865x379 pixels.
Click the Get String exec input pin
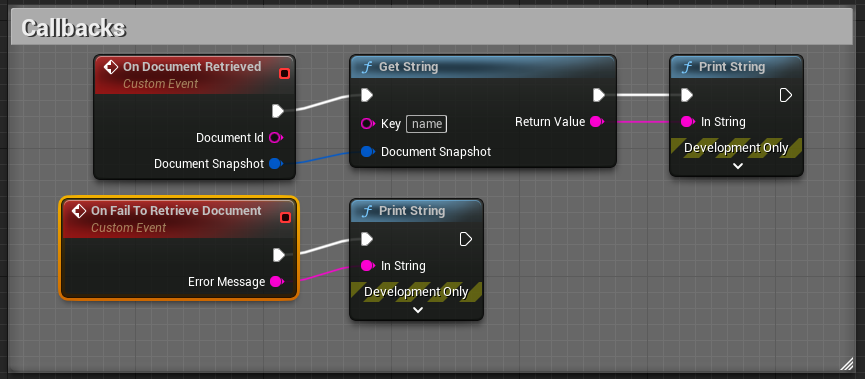tap(367, 95)
